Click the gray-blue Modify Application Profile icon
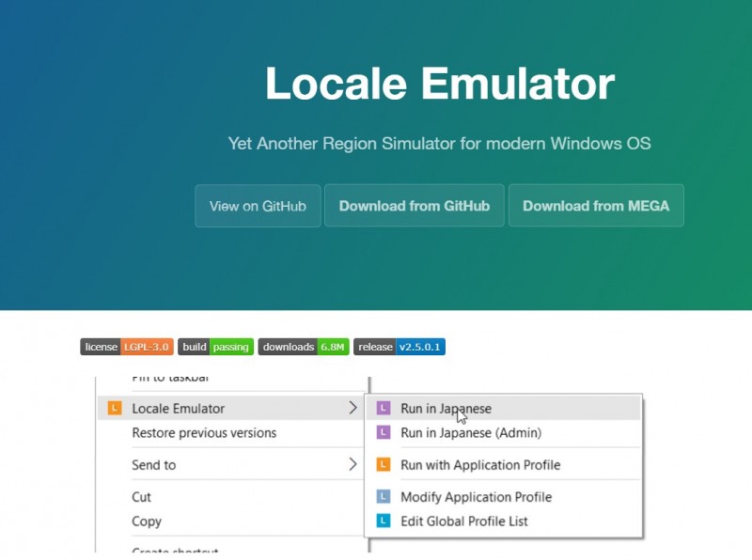Viewport: 752px width, 560px height. pyautogui.click(x=384, y=497)
